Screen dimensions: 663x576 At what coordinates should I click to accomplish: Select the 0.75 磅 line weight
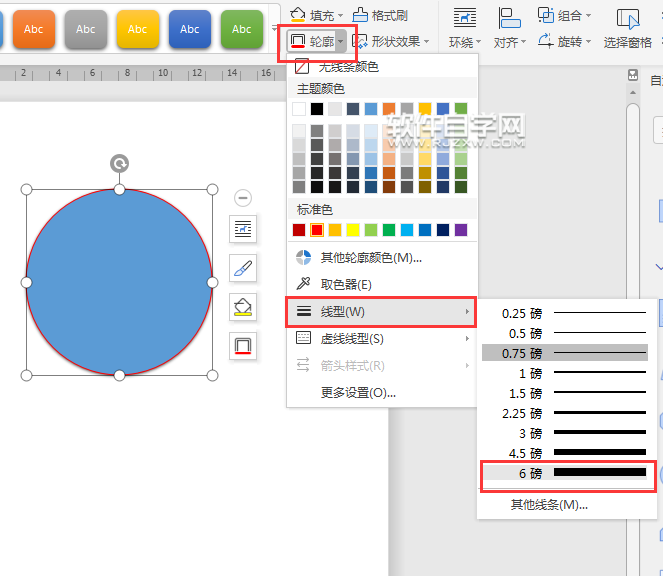point(565,353)
